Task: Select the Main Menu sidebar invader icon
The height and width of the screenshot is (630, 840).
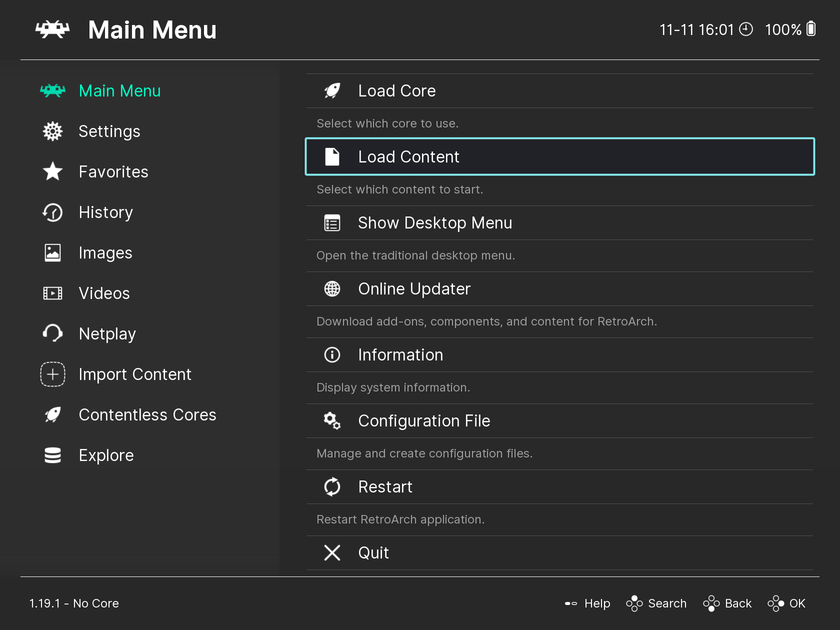Action: 52,90
